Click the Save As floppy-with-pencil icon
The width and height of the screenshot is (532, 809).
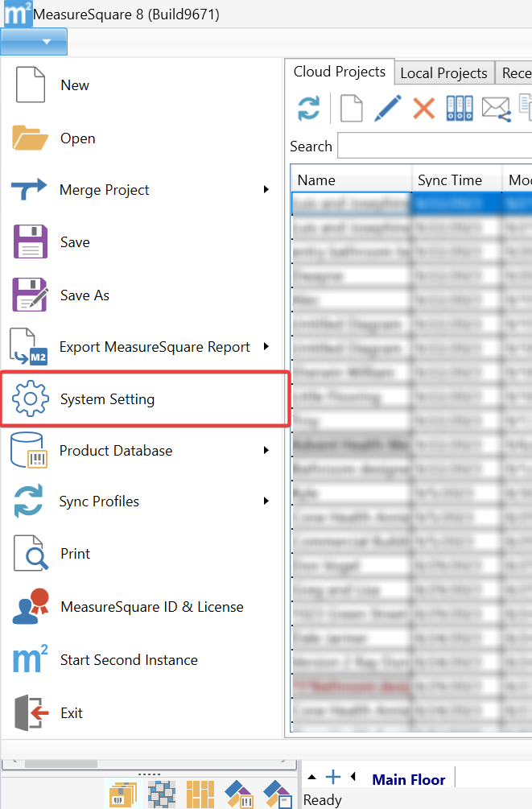click(x=31, y=295)
